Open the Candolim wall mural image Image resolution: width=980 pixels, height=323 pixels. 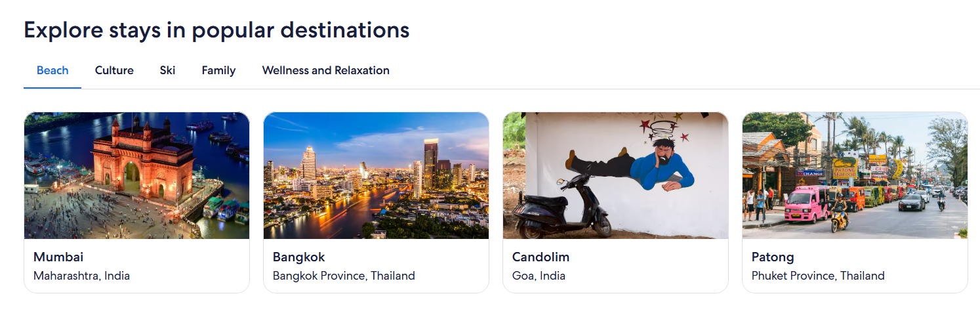coord(615,175)
